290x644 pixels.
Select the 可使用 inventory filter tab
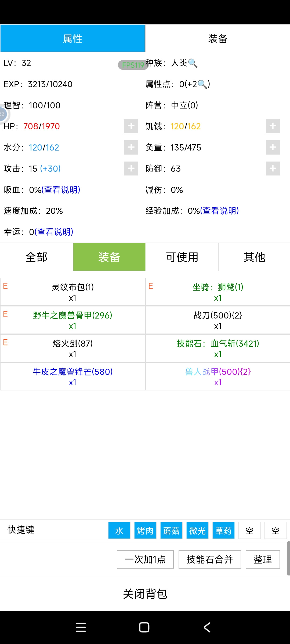click(182, 257)
